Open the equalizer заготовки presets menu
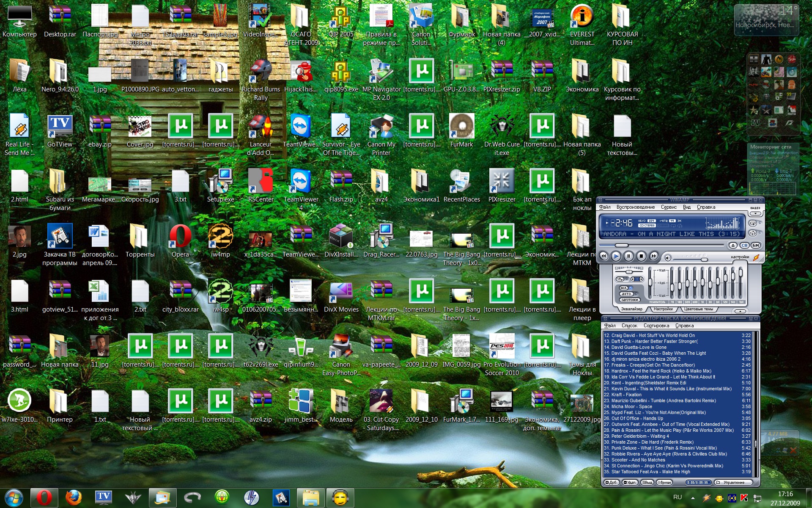This screenshot has width=812, height=508. [630, 300]
